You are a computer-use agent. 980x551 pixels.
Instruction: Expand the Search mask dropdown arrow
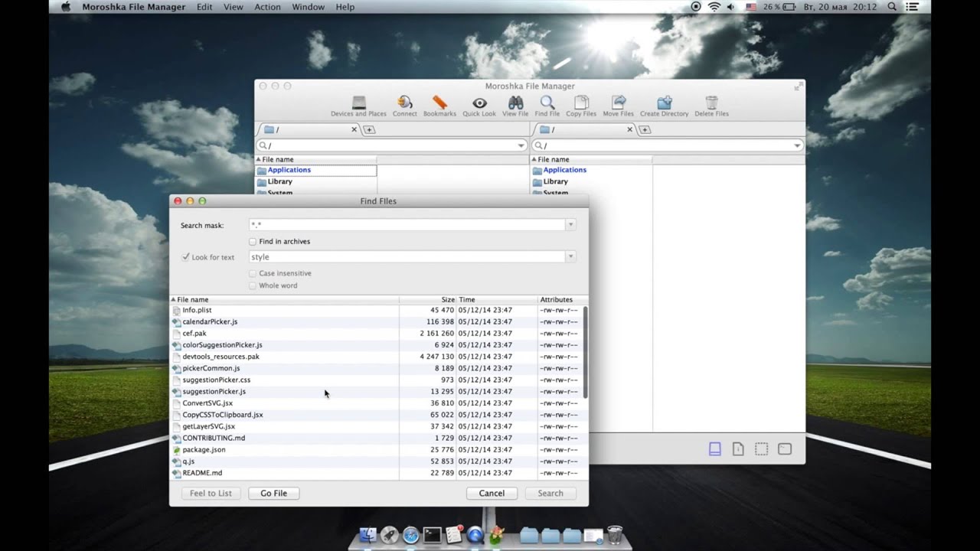570,225
